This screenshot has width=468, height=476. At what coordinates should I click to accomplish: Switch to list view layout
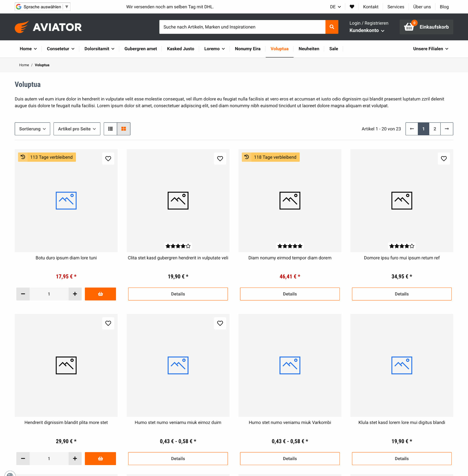click(110, 129)
